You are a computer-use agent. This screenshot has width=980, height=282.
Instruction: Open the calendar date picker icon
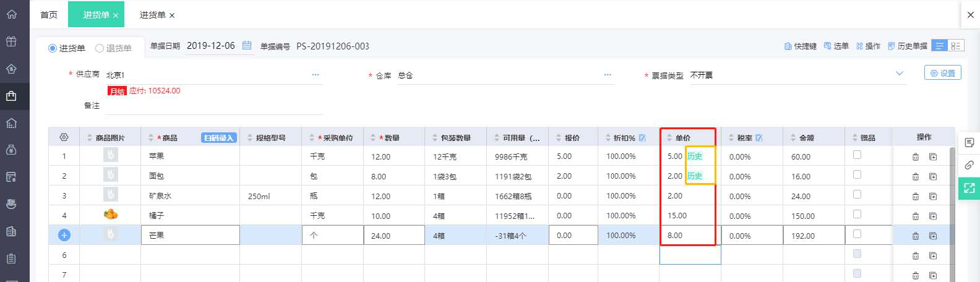(247, 45)
